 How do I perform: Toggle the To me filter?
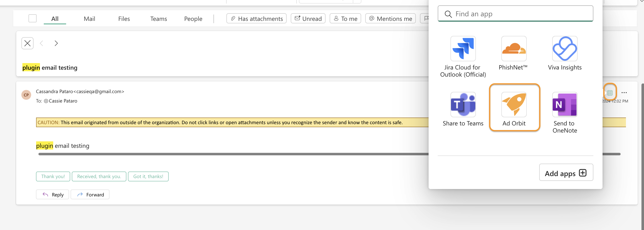[345, 19]
